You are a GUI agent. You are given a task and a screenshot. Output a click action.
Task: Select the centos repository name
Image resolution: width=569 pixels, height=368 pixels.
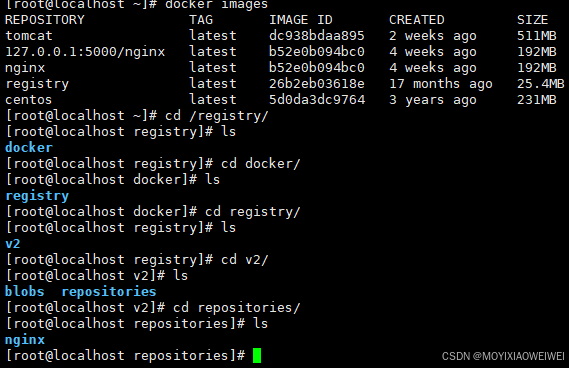pos(29,99)
